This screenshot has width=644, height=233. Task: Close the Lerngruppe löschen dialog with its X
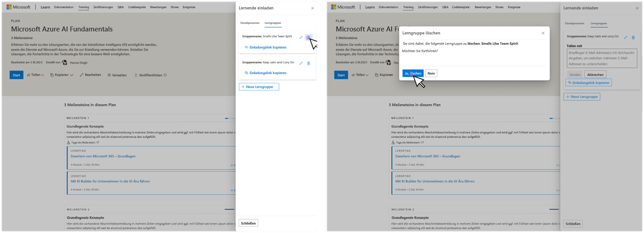pos(543,33)
